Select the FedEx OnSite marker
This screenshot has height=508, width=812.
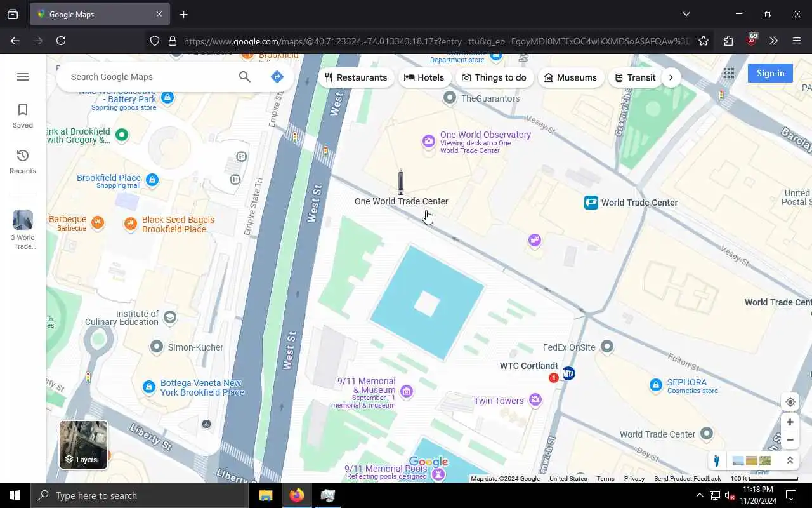pyautogui.click(x=607, y=346)
